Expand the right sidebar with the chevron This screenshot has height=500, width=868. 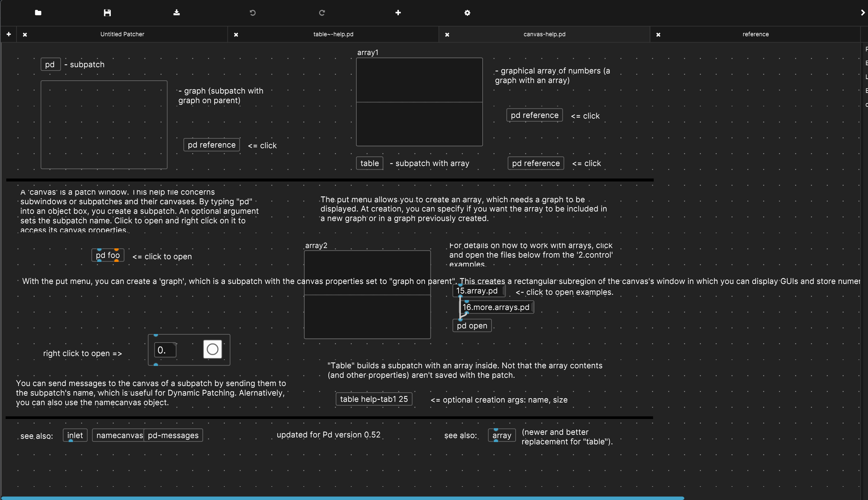(862, 13)
